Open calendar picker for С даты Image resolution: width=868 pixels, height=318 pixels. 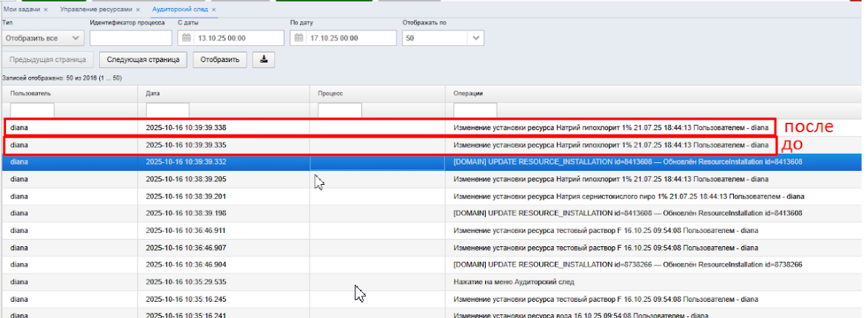pyautogui.click(x=187, y=38)
